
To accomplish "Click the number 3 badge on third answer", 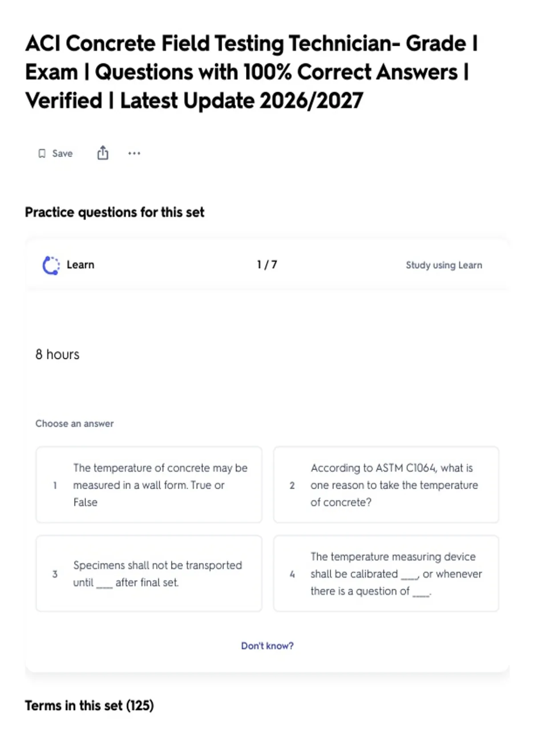I will click(x=55, y=574).
